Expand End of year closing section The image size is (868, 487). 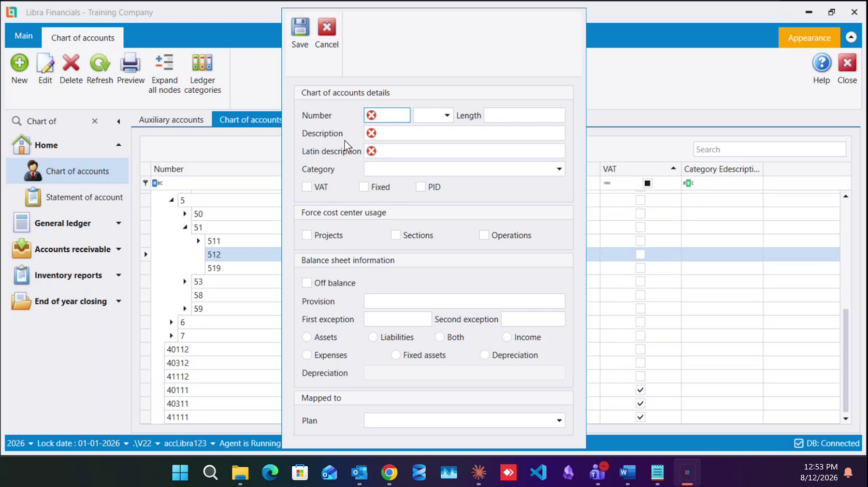point(119,302)
